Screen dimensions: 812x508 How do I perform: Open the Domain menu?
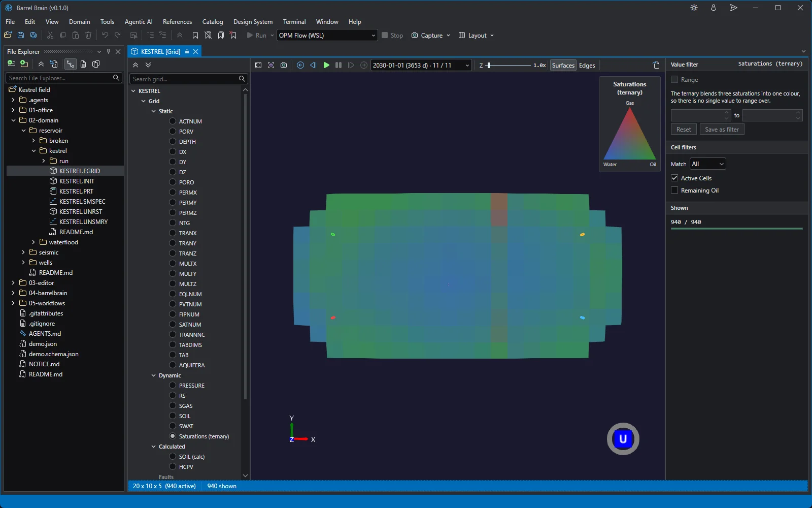(80, 22)
